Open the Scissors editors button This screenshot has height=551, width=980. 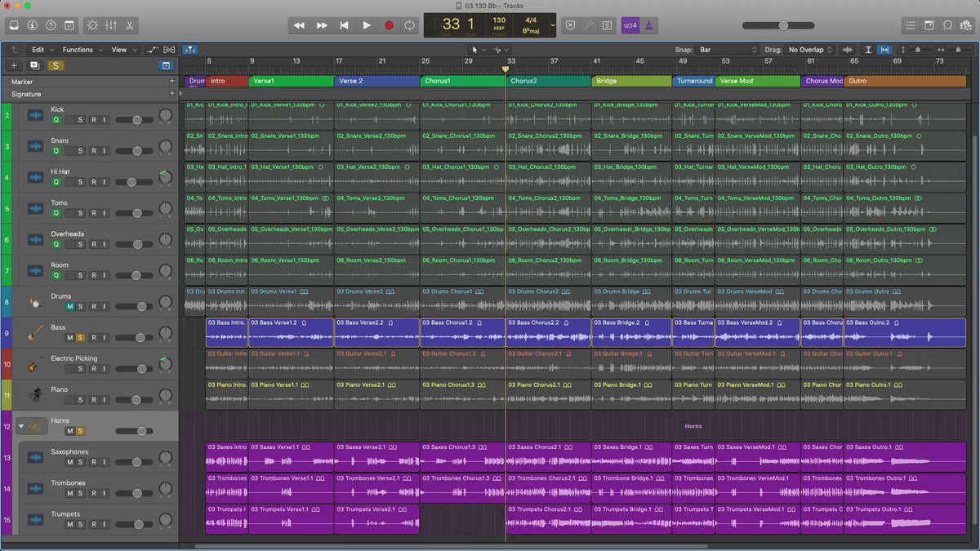point(129,25)
